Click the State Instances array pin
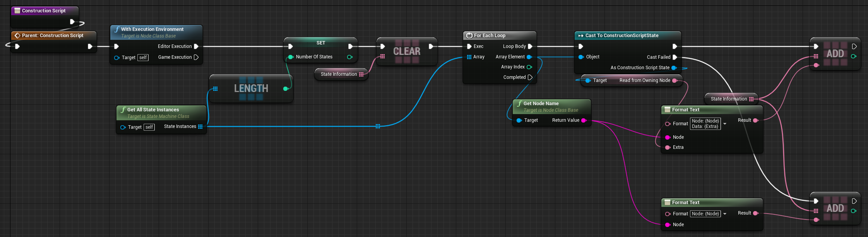868x237 pixels. (x=200, y=126)
